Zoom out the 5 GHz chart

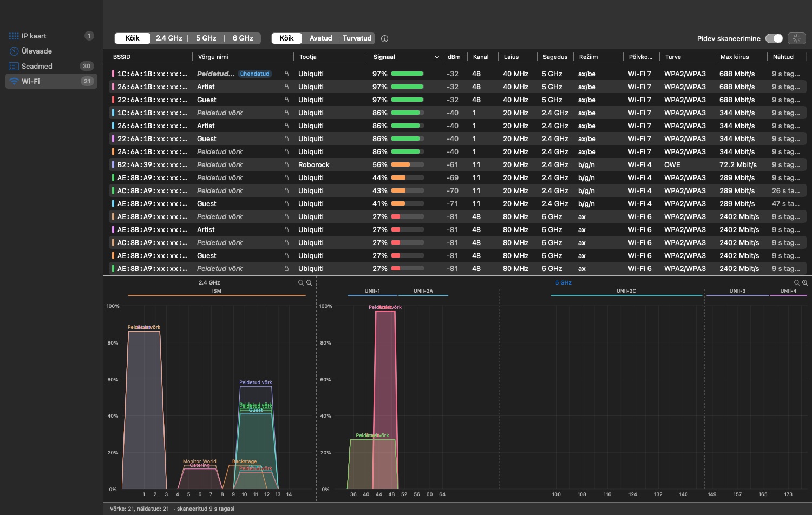pyautogui.click(x=797, y=283)
